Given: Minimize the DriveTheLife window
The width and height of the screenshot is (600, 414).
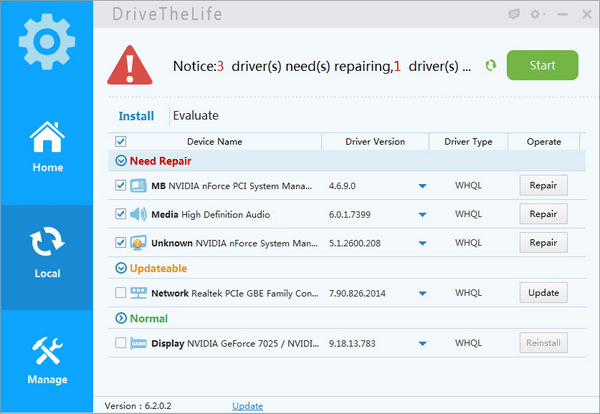Looking at the screenshot, I should pyautogui.click(x=562, y=15).
